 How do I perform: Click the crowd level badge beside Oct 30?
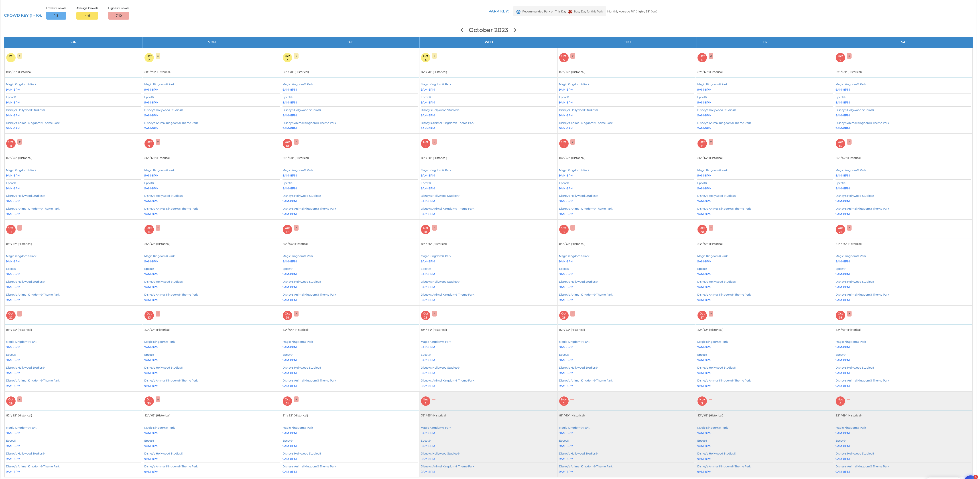coord(158,399)
